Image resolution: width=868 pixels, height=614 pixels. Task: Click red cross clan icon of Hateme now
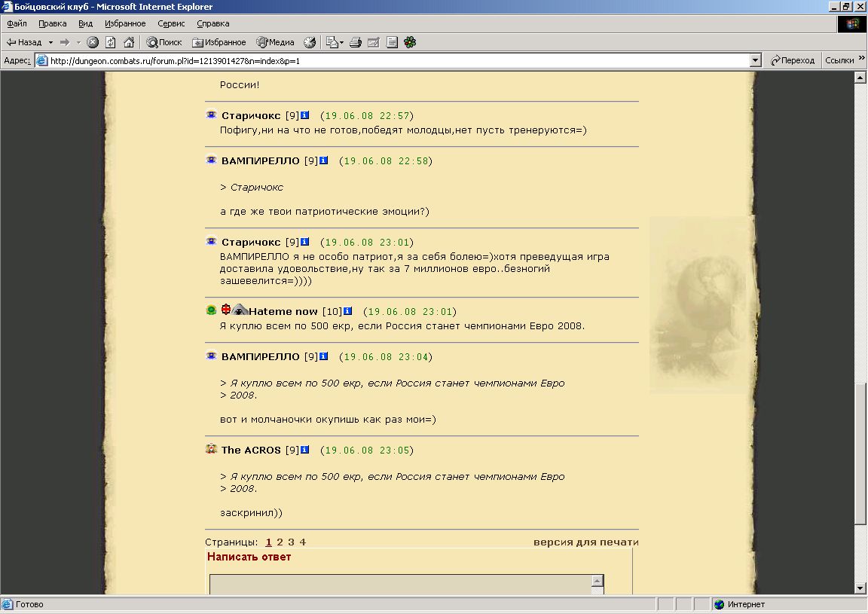point(226,310)
